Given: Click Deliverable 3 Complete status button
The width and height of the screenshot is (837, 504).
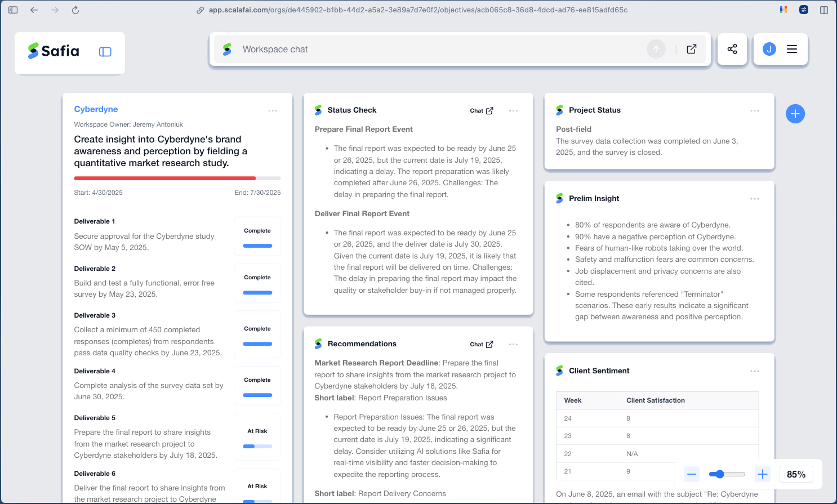Looking at the screenshot, I should pyautogui.click(x=257, y=334).
